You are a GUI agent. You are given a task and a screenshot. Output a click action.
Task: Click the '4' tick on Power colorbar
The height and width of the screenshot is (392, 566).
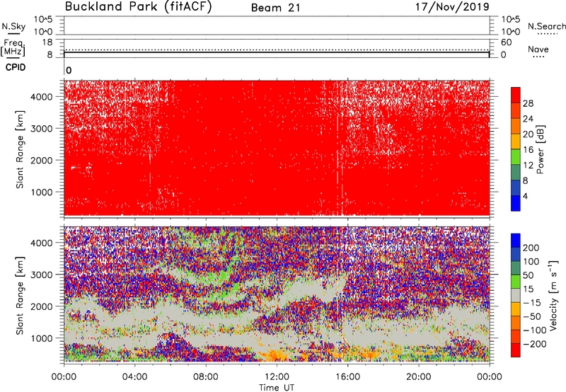pos(525,196)
